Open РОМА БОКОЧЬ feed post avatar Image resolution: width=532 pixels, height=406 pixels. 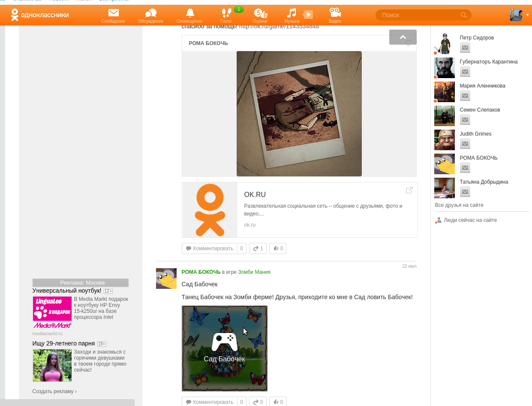click(x=166, y=279)
